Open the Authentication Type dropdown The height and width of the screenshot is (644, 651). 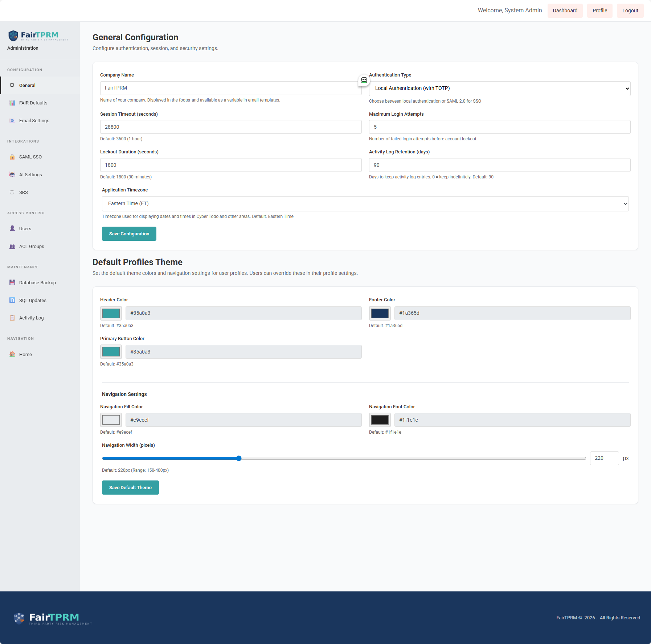pyautogui.click(x=499, y=88)
